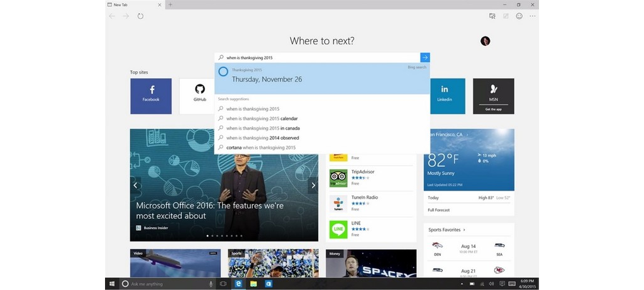644x290 pixels.
Task: Open a new tab with plus icon
Action: coord(170,4)
